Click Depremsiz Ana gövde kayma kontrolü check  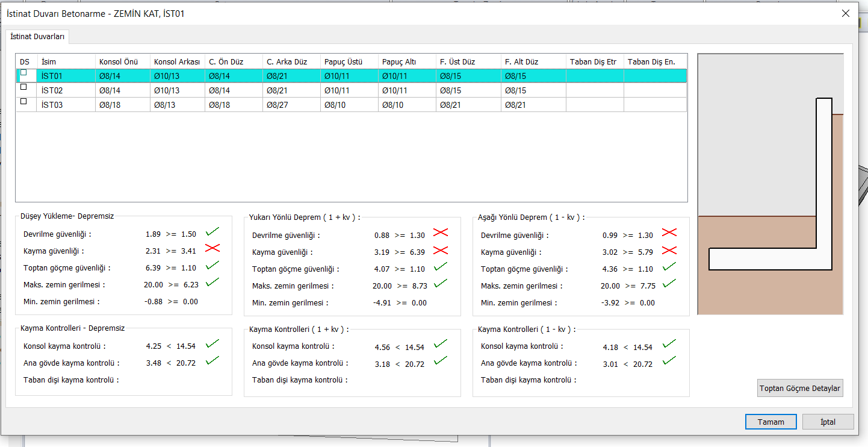click(x=212, y=361)
